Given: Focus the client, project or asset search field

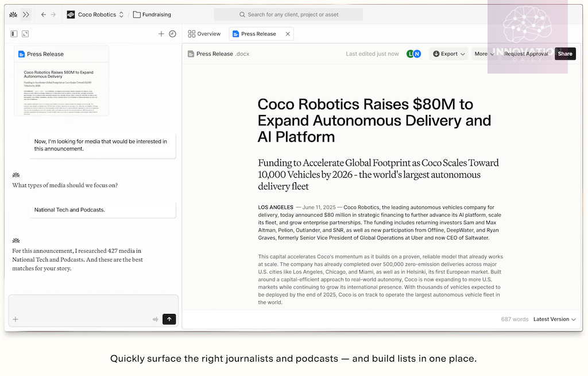Looking at the screenshot, I should [288, 14].
